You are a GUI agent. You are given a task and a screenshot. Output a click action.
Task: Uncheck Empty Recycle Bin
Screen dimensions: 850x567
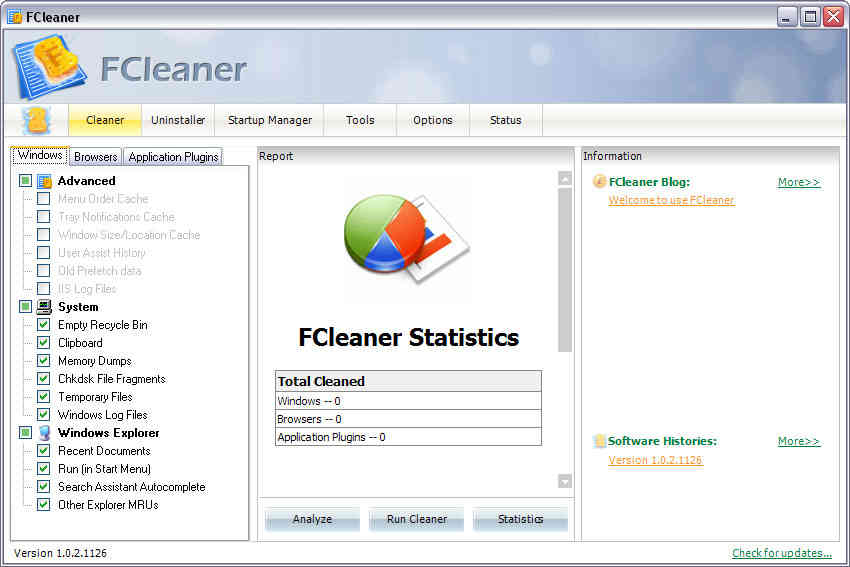[43, 325]
